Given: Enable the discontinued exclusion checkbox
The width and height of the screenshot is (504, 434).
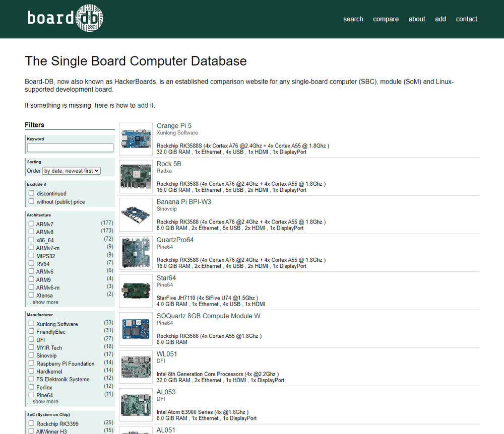Looking at the screenshot, I should point(31,193).
